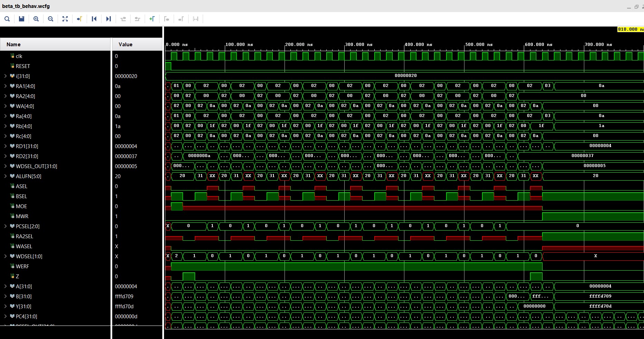
Task: Click the bus icon beside ALUFN[5:0]
Action: coord(12,176)
